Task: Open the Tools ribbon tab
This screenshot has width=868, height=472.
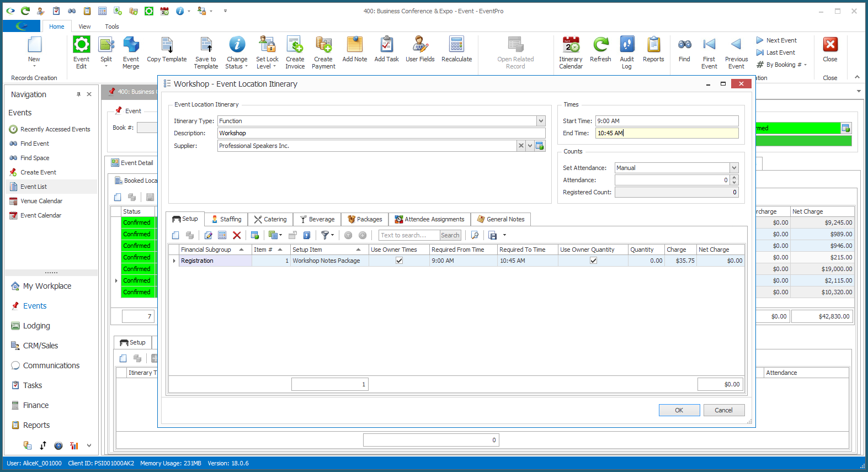Action: click(x=112, y=26)
